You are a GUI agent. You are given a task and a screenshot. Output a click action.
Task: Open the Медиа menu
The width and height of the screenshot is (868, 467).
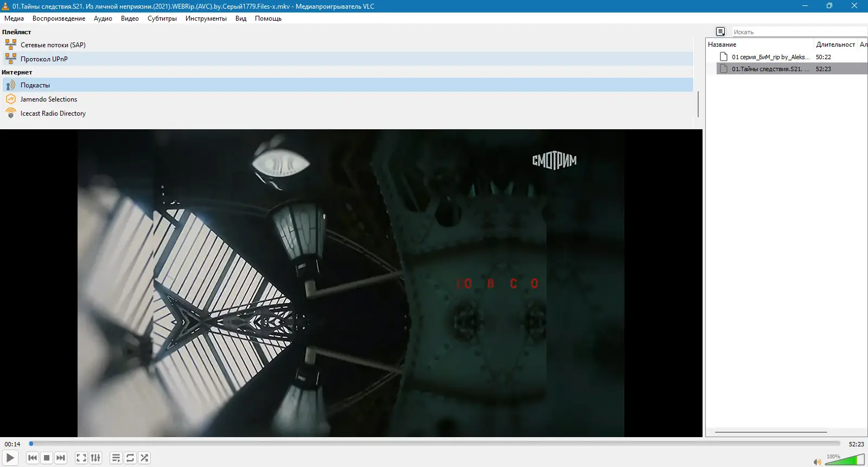pos(14,18)
